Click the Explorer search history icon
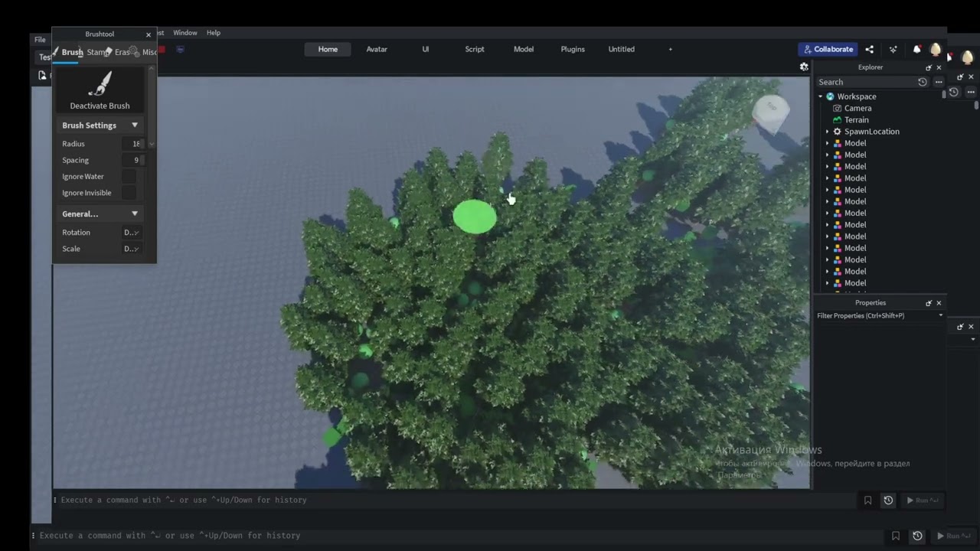The width and height of the screenshot is (980, 551). pos(923,82)
